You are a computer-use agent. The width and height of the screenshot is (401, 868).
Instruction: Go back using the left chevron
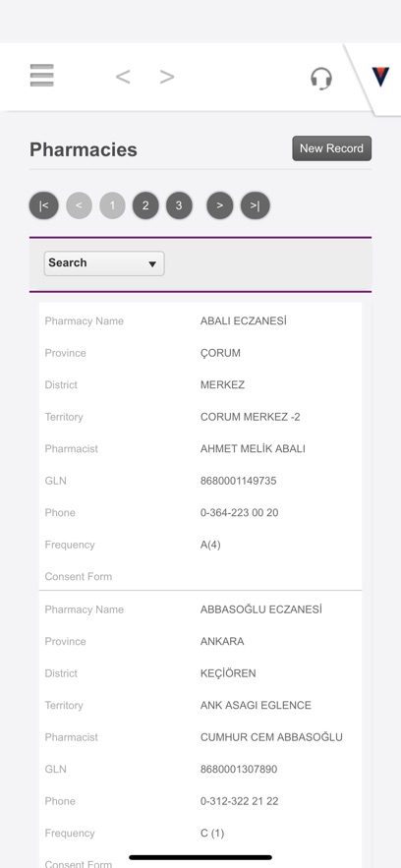(123, 77)
